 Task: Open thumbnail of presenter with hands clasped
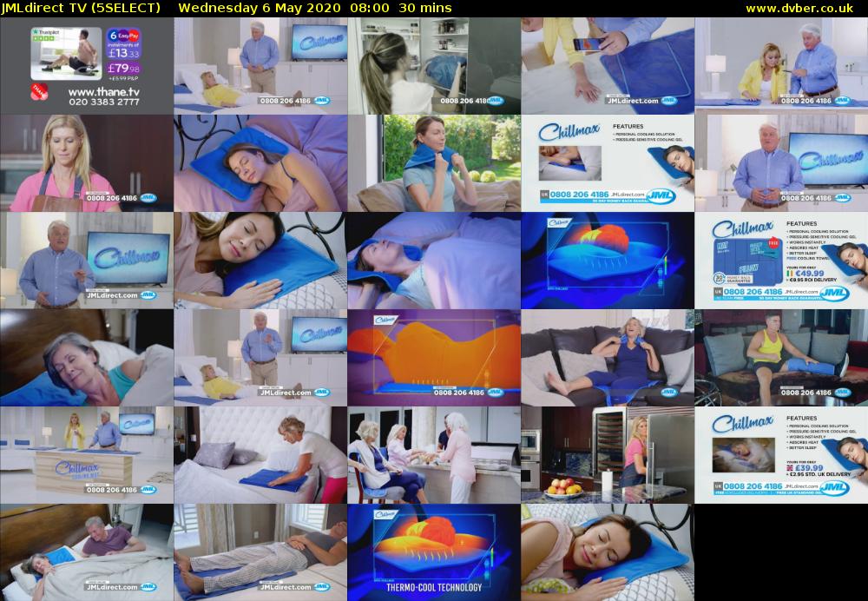click(x=781, y=163)
